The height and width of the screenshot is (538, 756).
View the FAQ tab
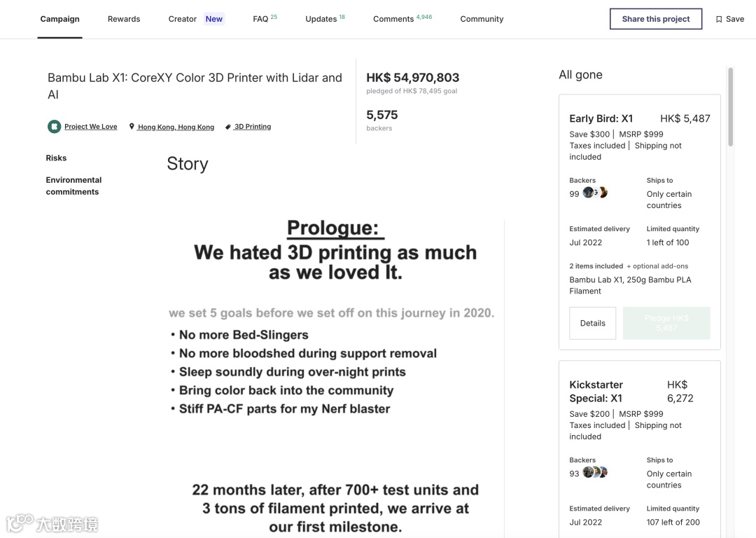(265, 19)
